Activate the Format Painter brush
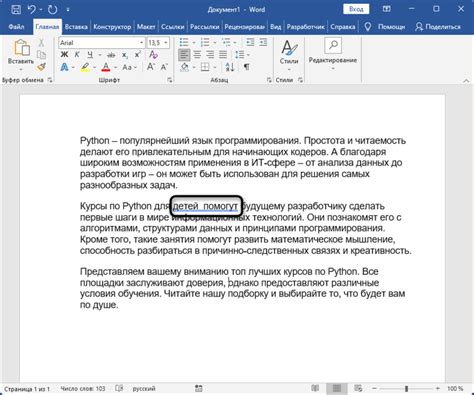This screenshot has width=474, height=395. click(41, 67)
